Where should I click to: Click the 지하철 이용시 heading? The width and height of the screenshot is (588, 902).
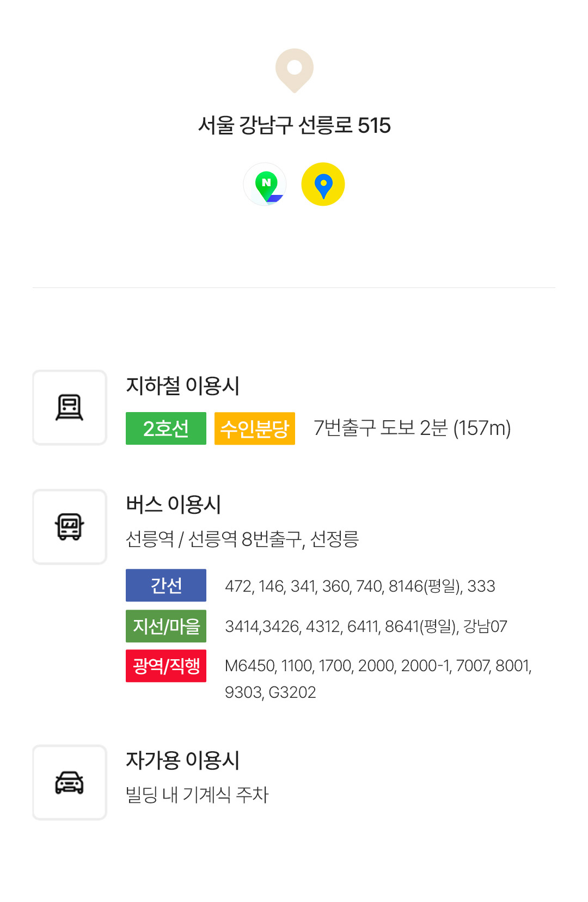[183, 385]
